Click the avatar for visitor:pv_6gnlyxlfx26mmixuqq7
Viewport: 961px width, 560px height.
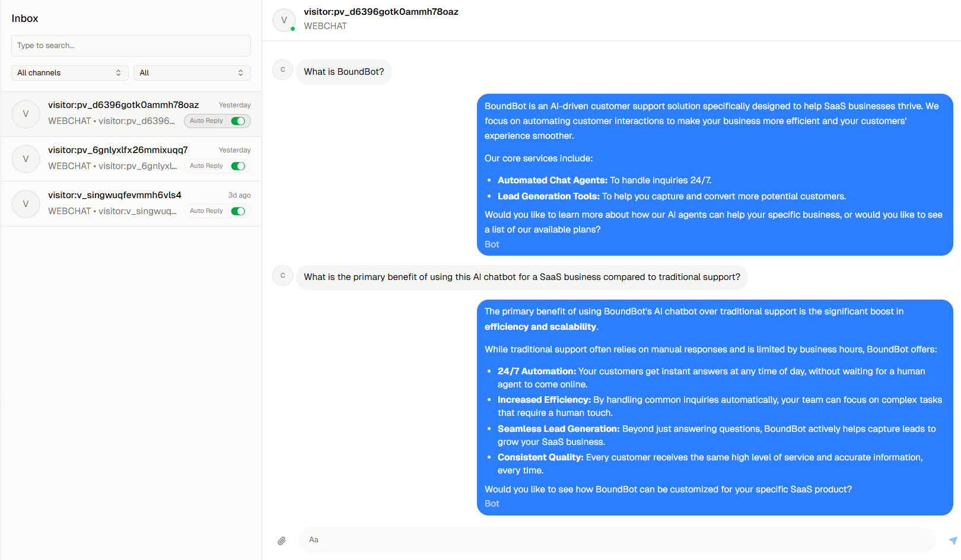click(x=26, y=158)
